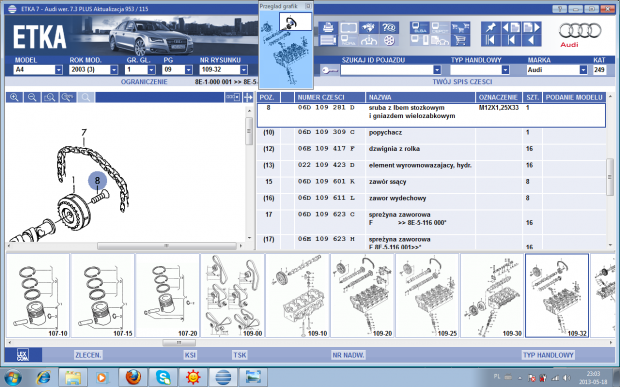This screenshot has width=620, height=387.
Task: Zoom in on the parts diagram
Action: point(14,97)
